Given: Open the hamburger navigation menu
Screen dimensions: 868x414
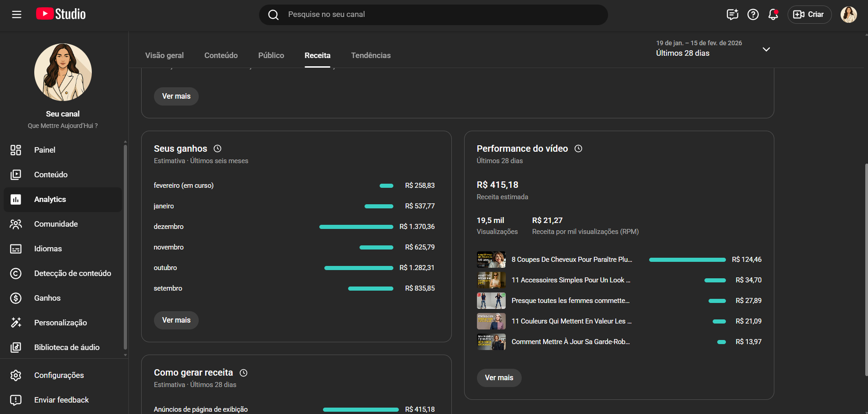Looking at the screenshot, I should coord(16,15).
